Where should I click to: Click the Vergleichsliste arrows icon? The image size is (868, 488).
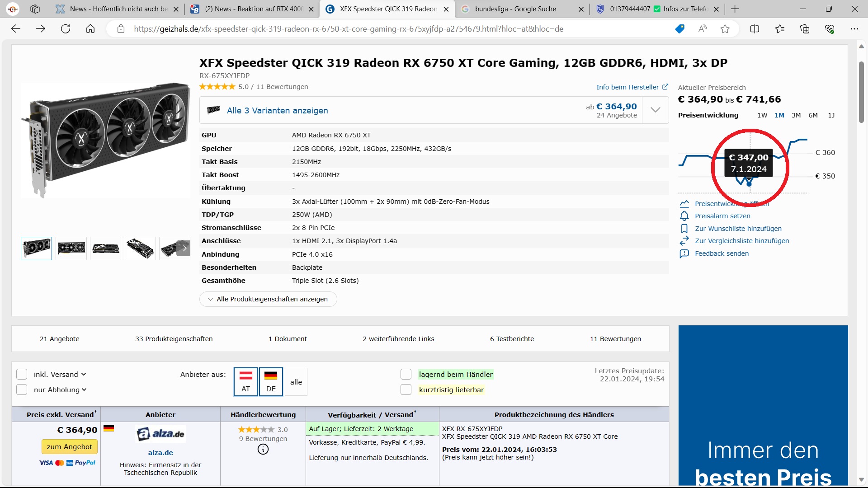click(684, 241)
